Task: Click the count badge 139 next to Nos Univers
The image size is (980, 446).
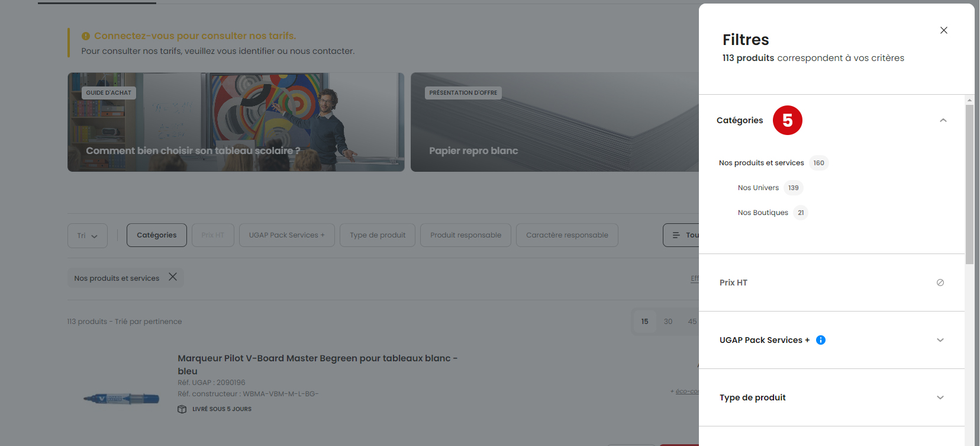Action: (794, 188)
